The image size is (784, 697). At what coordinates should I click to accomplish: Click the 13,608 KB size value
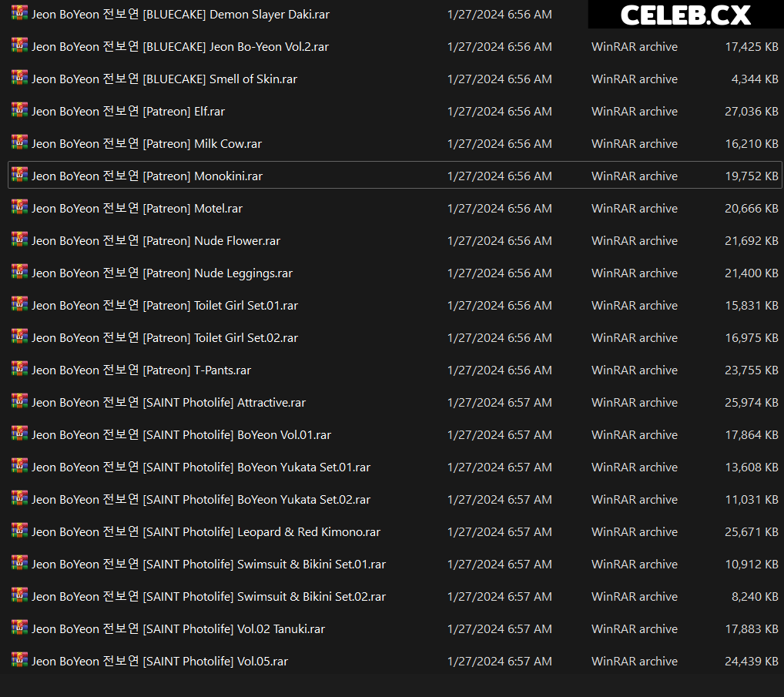point(752,467)
